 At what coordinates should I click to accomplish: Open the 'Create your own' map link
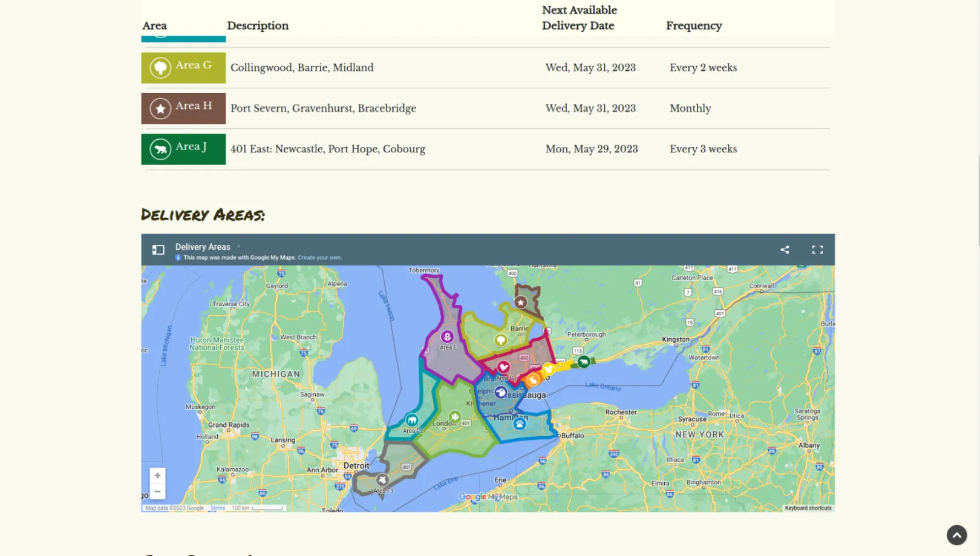tap(319, 258)
